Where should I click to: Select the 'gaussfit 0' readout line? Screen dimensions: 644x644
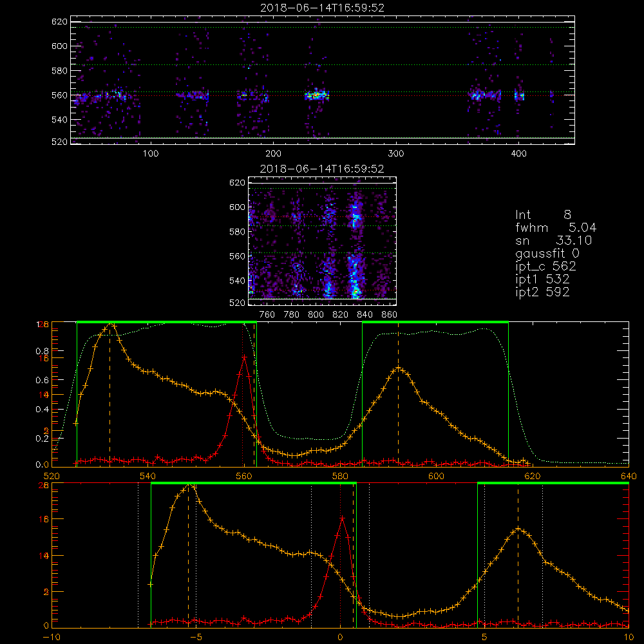pyautogui.click(x=547, y=253)
